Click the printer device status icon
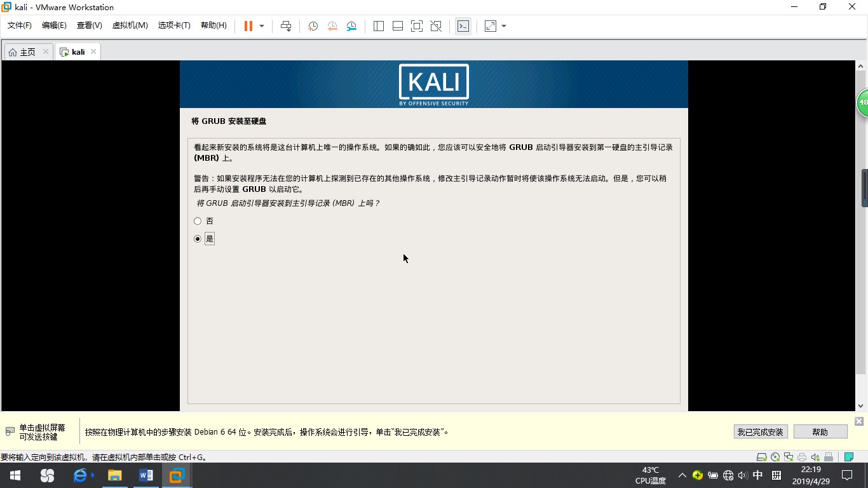868x488 pixels. click(x=802, y=457)
